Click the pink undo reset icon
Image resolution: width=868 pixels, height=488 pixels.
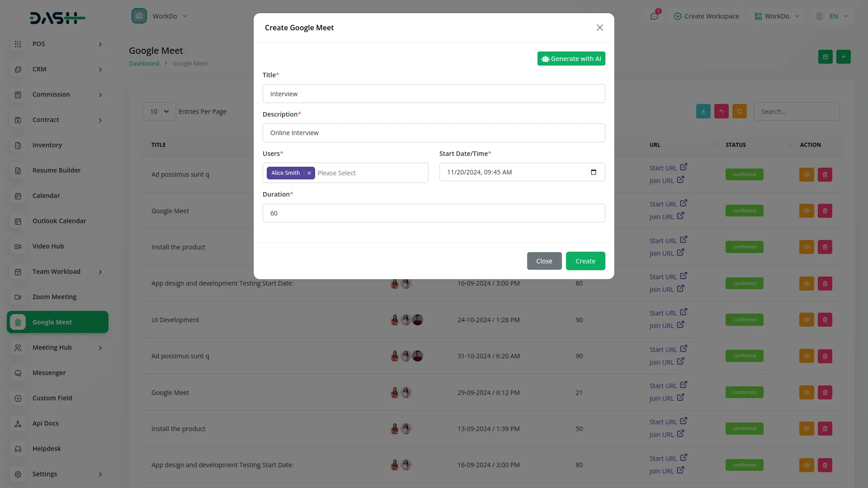[721, 112]
